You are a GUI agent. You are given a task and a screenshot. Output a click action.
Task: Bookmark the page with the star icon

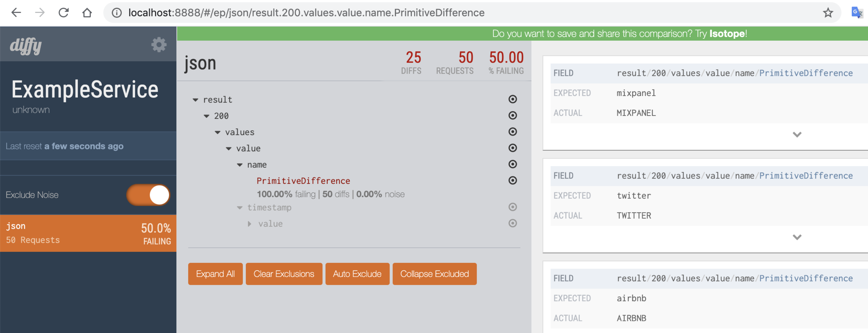(828, 13)
